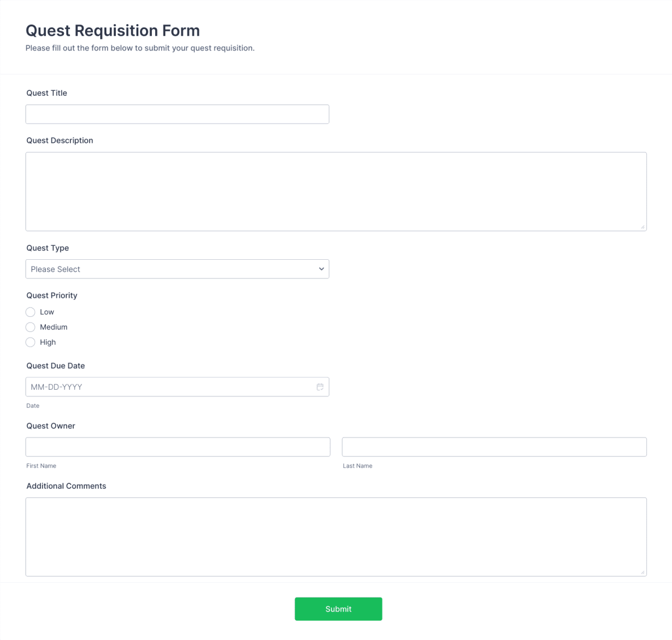Open the date picker calendar icon
The width and height of the screenshot is (672, 640).
pyautogui.click(x=320, y=386)
